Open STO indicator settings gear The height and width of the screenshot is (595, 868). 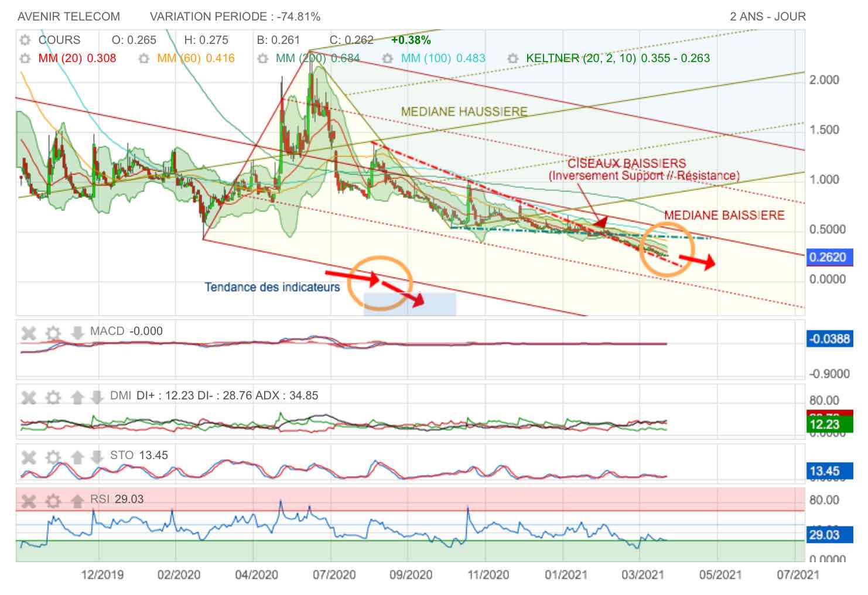pos(53,457)
